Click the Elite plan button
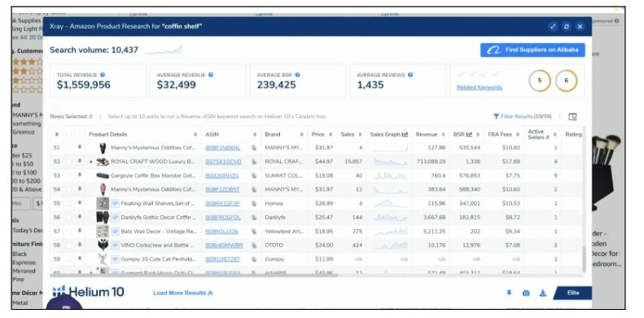 tap(572, 293)
